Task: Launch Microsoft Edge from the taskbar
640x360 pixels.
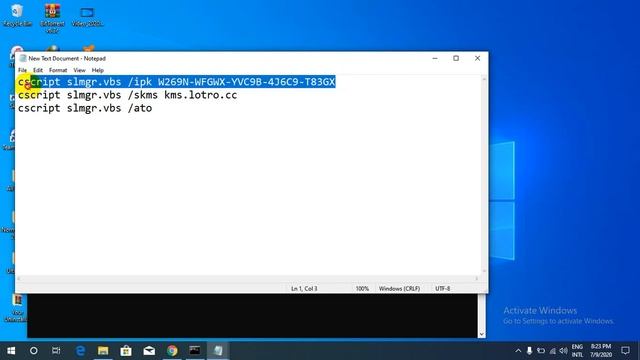Action: tap(80, 351)
